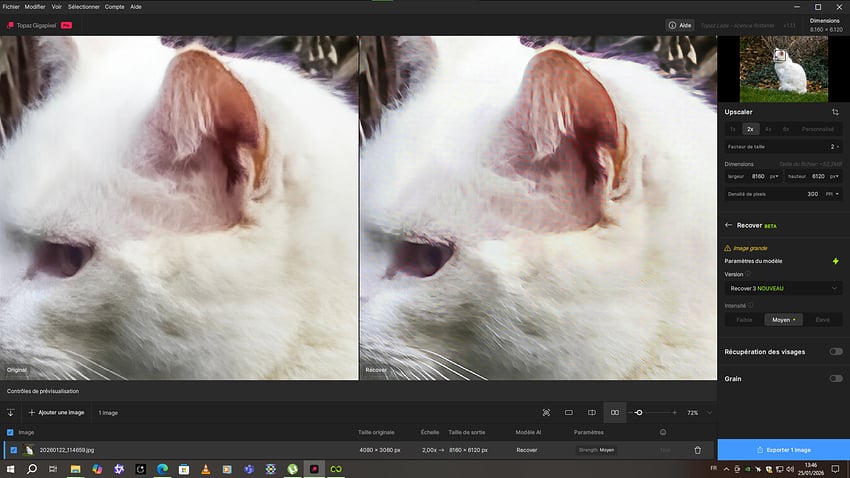Screen dimensions: 850x478
Task: Open the Fichier menu
Action: (11, 6)
